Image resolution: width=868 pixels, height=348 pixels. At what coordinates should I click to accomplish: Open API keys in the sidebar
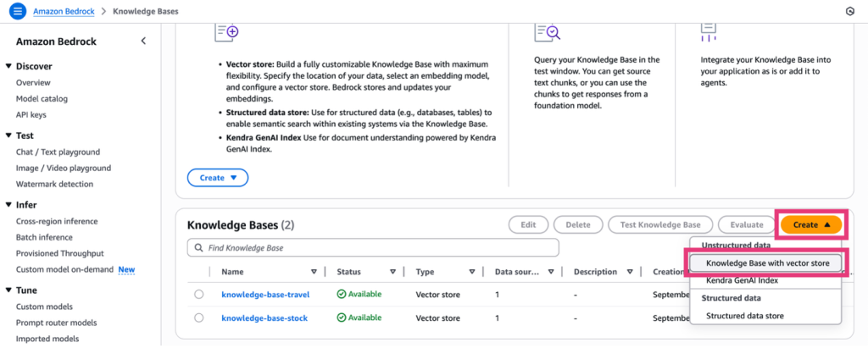click(x=31, y=114)
